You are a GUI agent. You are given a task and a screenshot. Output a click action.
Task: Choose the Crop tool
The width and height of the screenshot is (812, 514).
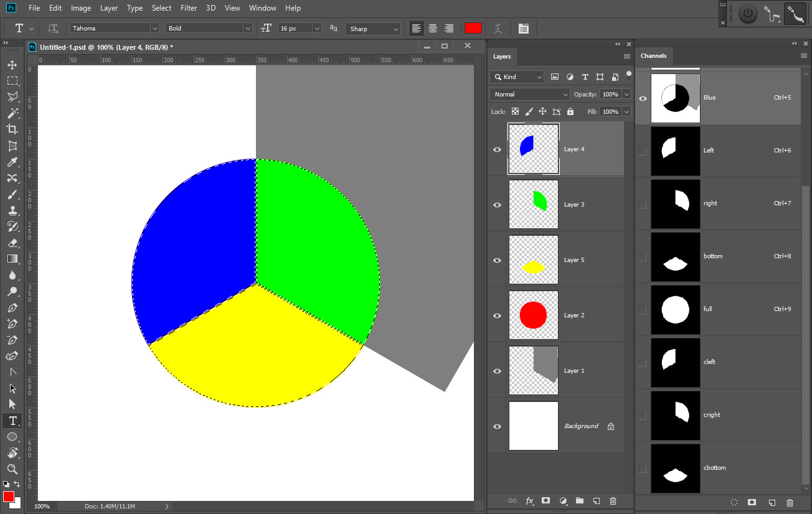coord(12,129)
